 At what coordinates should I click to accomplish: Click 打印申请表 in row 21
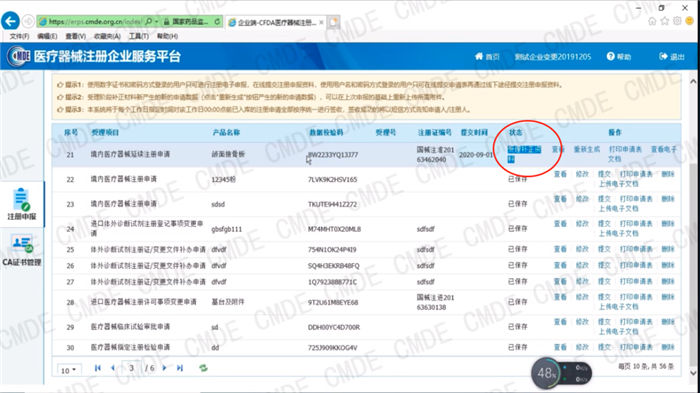pos(625,150)
